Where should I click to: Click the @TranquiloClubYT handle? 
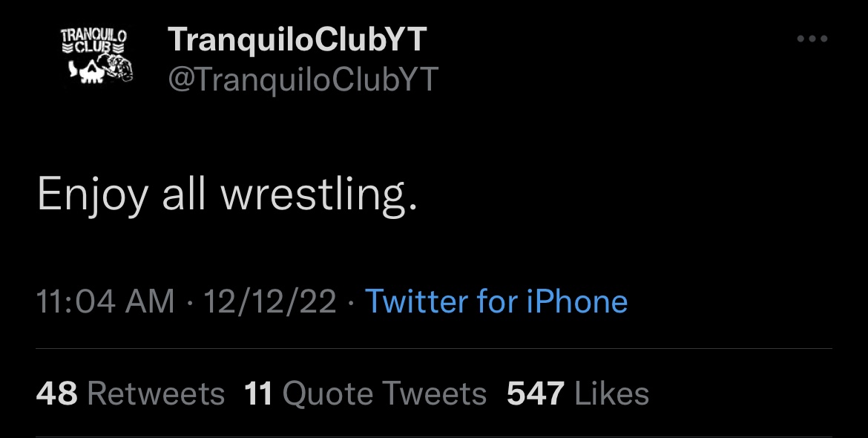tap(303, 79)
